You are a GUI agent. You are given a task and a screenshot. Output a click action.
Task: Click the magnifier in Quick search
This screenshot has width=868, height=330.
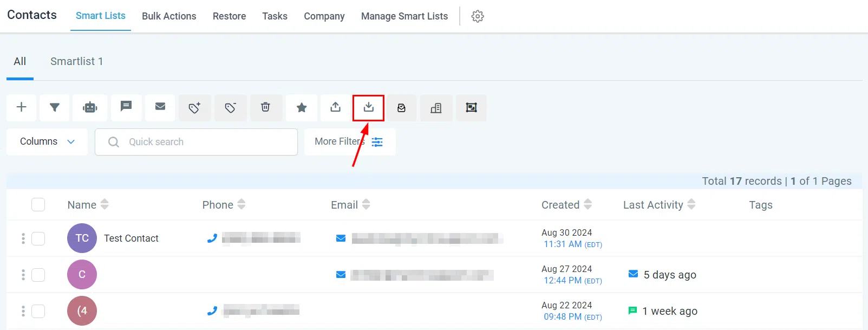click(114, 142)
